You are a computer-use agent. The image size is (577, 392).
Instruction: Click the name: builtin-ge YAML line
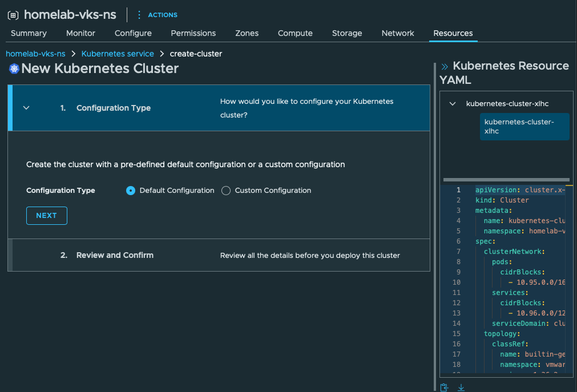[x=532, y=354]
